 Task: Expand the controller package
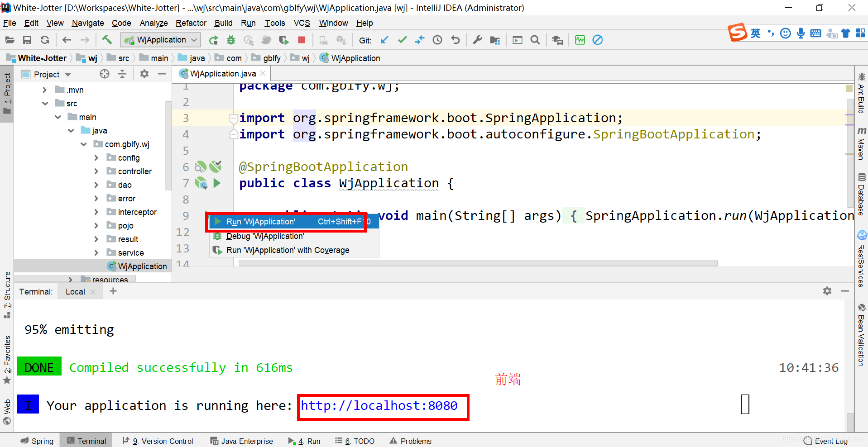point(96,171)
